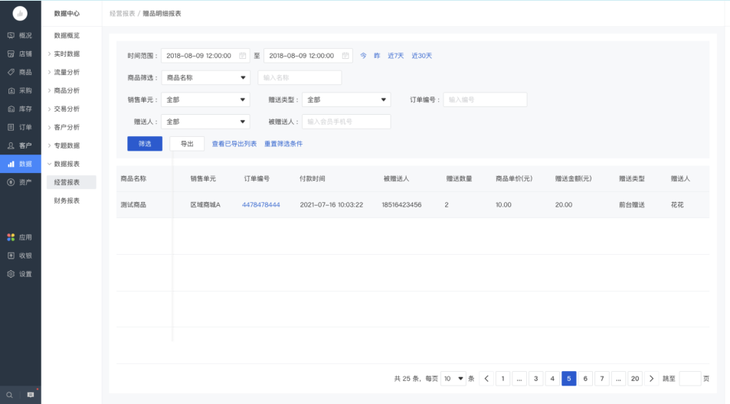Click phone number 18516423456 cell

402,205
